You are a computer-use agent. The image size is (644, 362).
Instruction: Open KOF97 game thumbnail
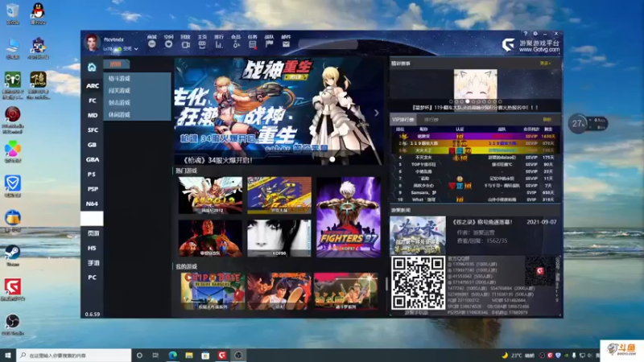[x=349, y=217]
